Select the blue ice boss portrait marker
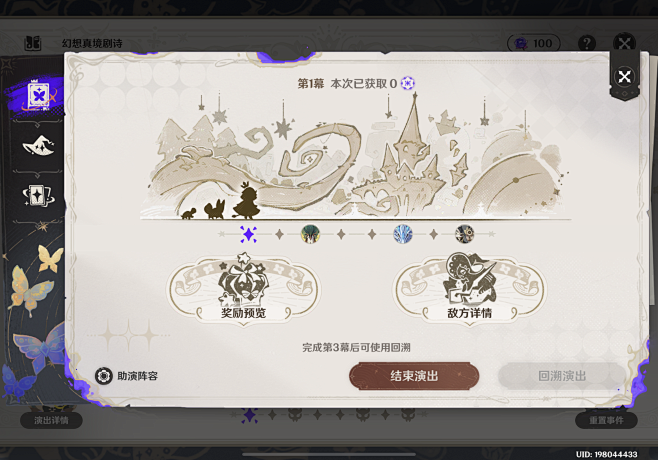The image size is (658, 460). pyautogui.click(x=402, y=234)
